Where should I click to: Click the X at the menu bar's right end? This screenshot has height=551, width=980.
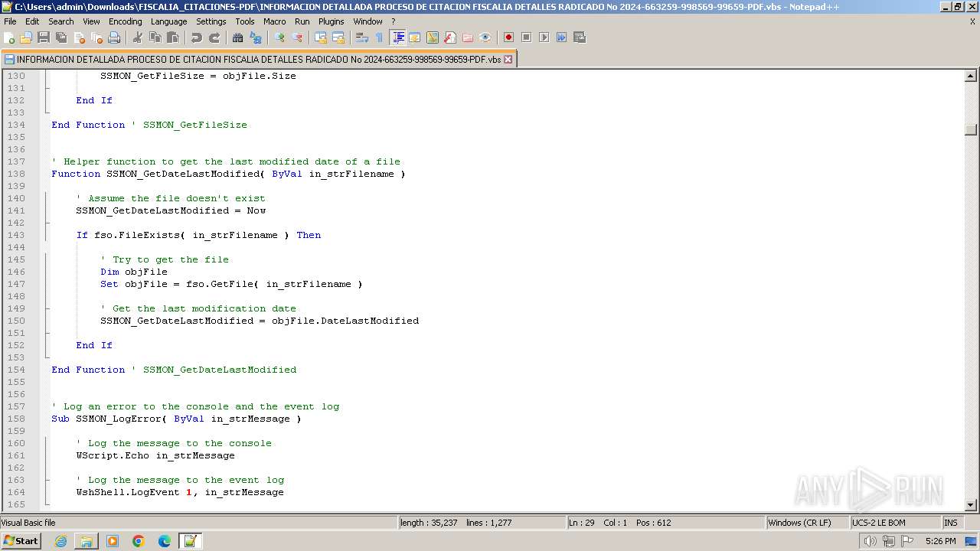tap(972, 21)
